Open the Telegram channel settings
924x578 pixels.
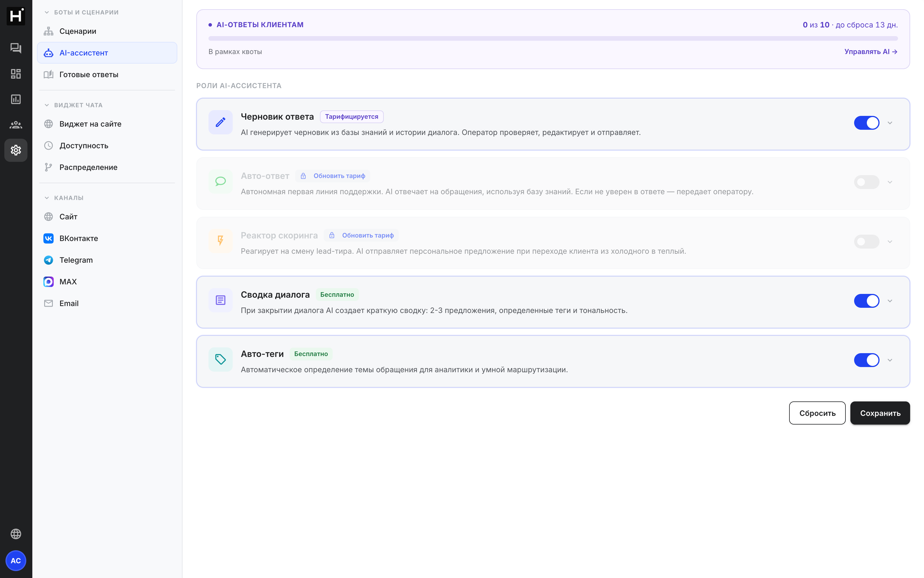[x=107, y=260]
